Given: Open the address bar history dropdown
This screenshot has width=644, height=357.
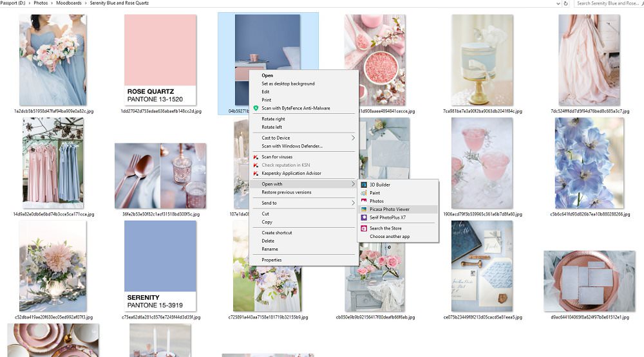Looking at the screenshot, I should 558,3.
